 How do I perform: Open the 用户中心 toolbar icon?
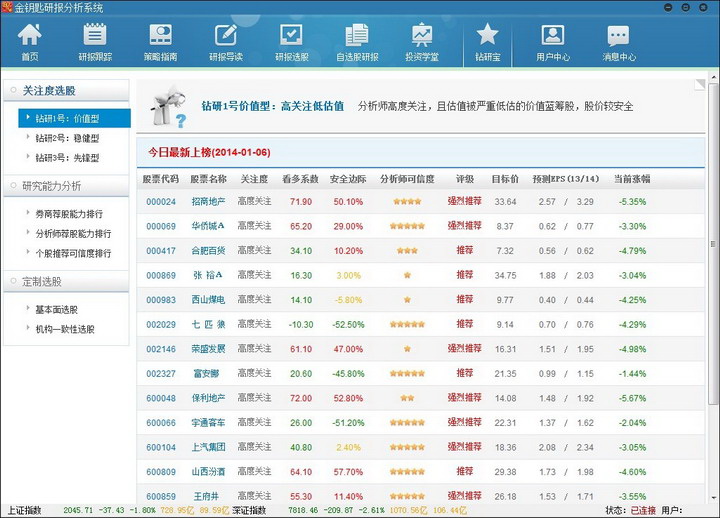point(553,41)
